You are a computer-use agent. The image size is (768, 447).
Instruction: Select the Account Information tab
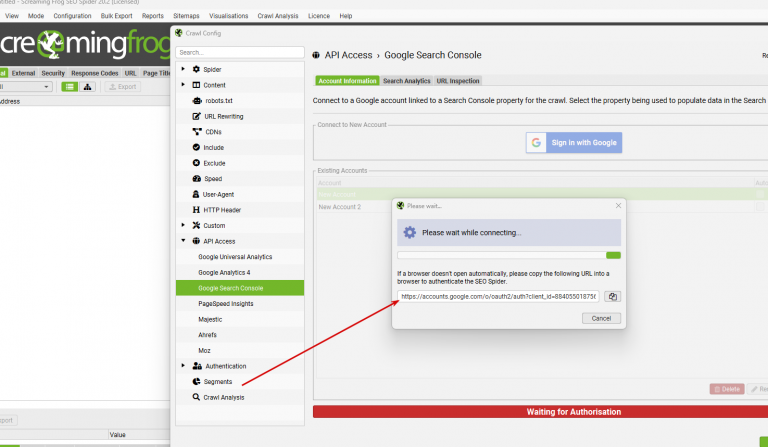[347, 81]
